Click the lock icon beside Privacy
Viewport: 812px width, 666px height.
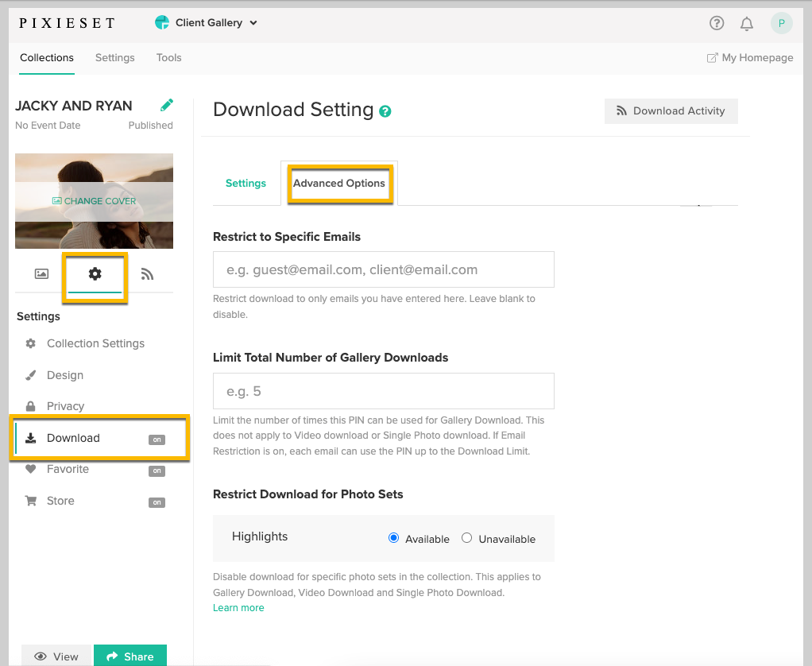[x=30, y=406]
